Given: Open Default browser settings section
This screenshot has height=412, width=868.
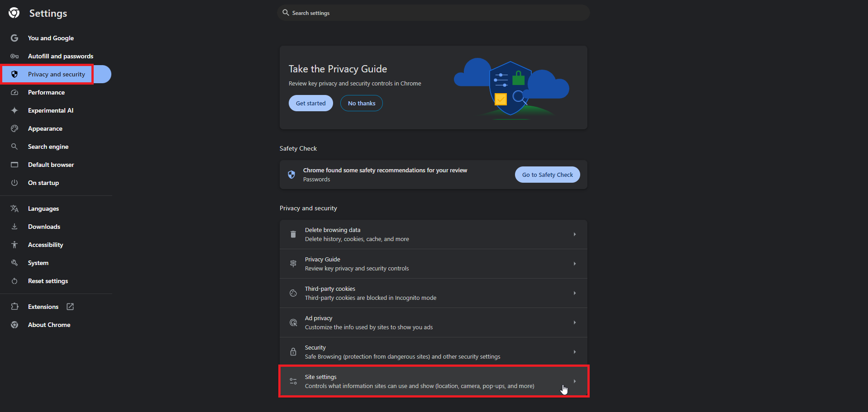Looking at the screenshot, I should 51,165.
